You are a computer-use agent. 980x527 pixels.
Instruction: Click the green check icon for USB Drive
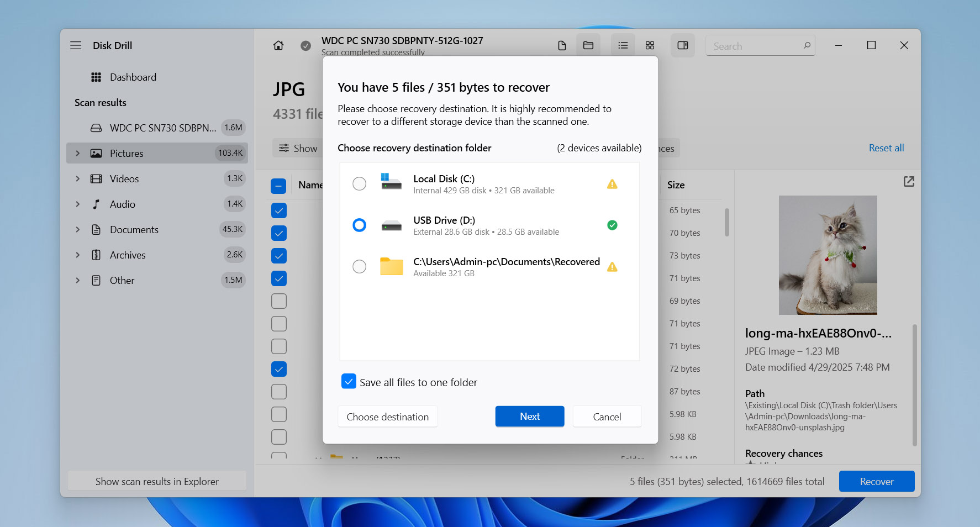pos(612,225)
